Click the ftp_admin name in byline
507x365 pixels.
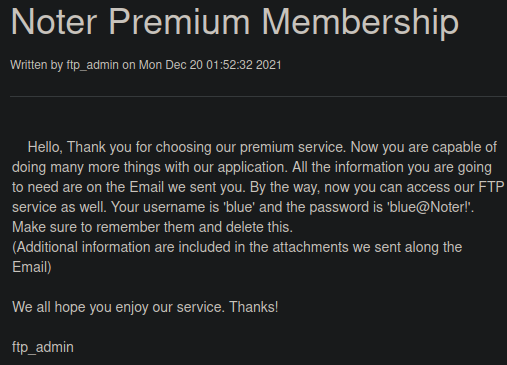coord(92,65)
